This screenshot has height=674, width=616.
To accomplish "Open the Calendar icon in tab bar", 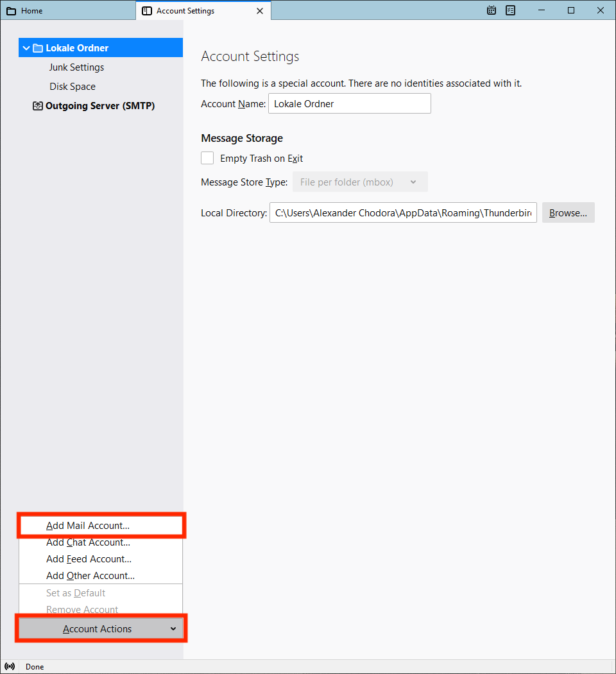I will point(492,10).
